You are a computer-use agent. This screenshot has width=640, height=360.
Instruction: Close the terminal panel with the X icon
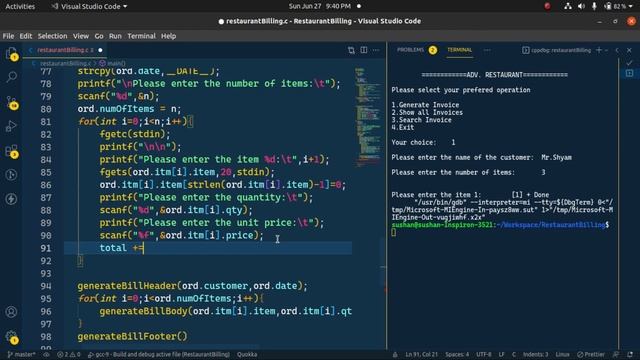pyautogui.click(x=629, y=50)
